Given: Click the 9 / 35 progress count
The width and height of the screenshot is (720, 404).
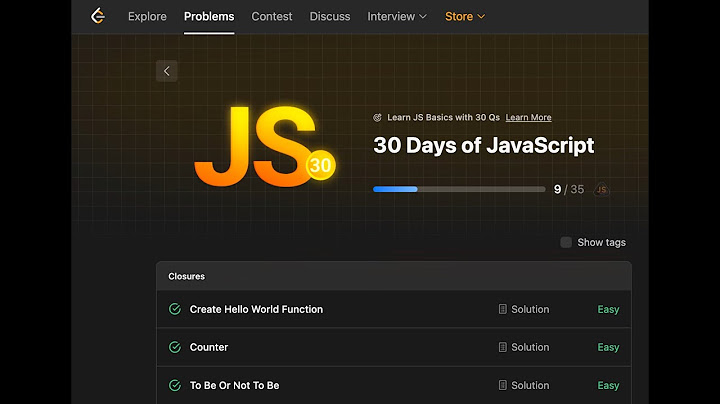Looking at the screenshot, I should pos(569,189).
